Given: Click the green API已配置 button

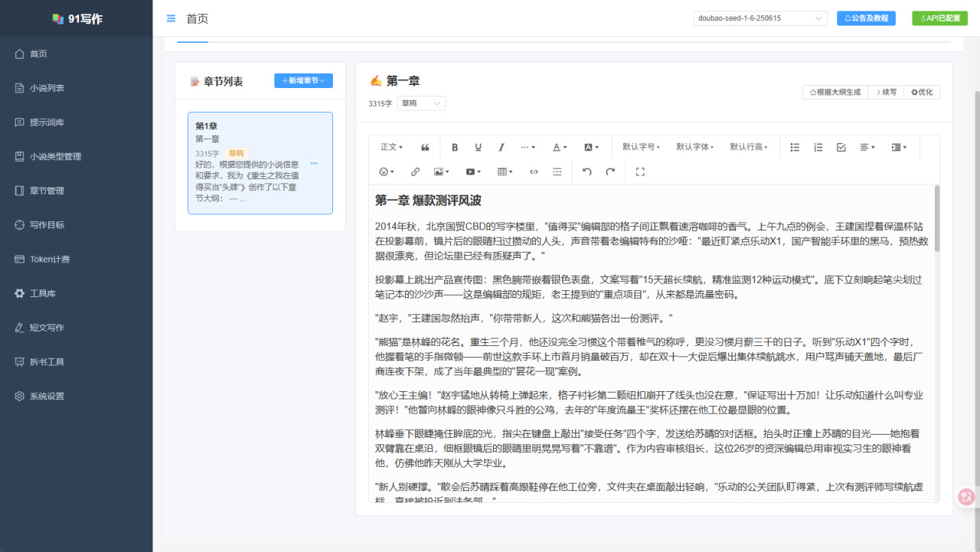Looking at the screenshot, I should (939, 18).
